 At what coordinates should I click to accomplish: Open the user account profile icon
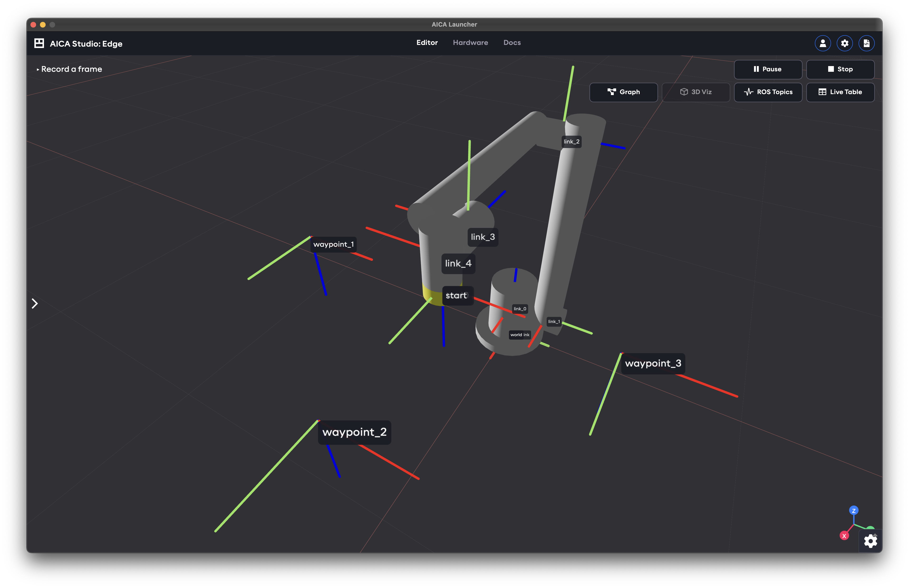coord(823,43)
